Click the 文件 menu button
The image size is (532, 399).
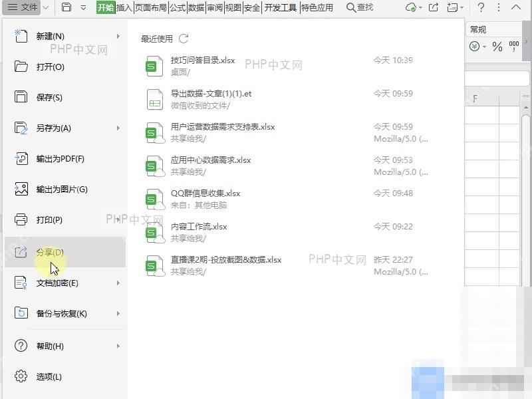pyautogui.click(x=22, y=7)
